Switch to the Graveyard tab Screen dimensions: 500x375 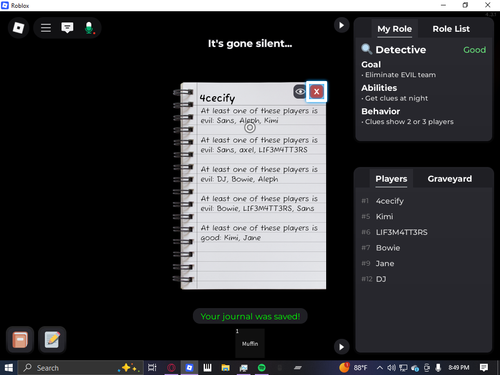[450, 179]
